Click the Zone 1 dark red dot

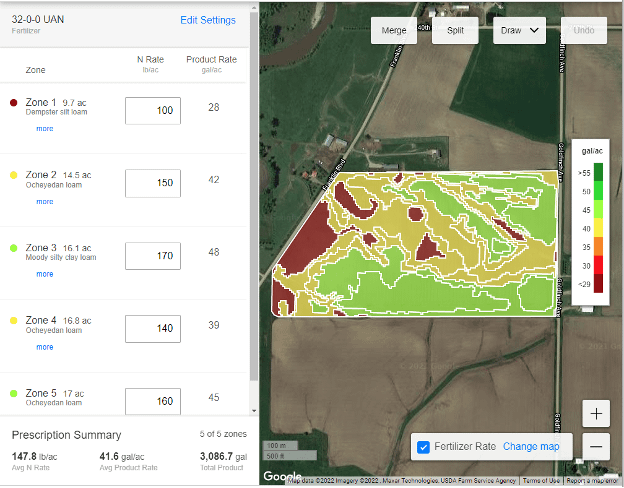coord(13,103)
